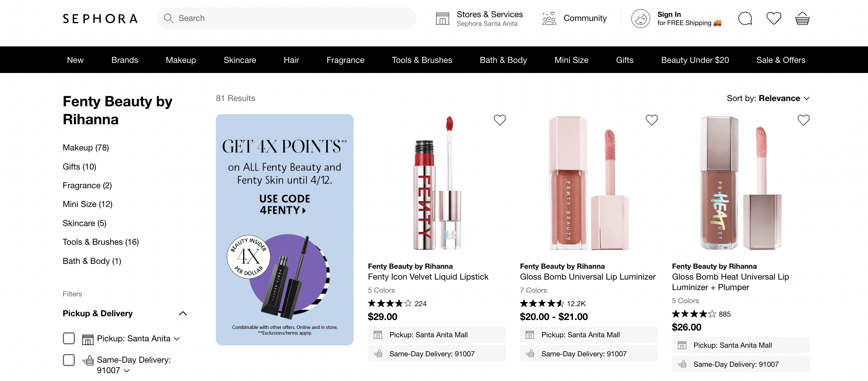Viewport: 868px width, 381px height.
Task: Click the Sign In avatar icon
Action: point(640,18)
